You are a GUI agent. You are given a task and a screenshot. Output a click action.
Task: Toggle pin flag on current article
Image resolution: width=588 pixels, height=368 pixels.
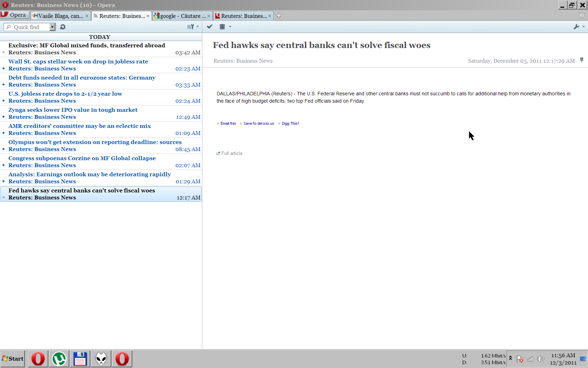(x=582, y=60)
